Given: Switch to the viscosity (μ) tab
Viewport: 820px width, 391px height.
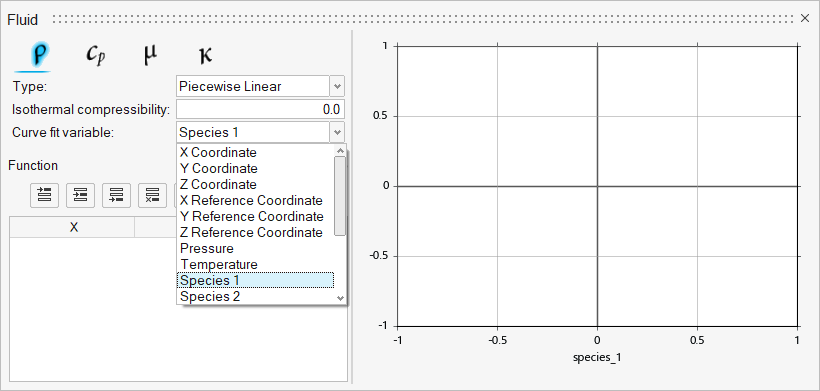Looking at the screenshot, I should pos(150,54).
